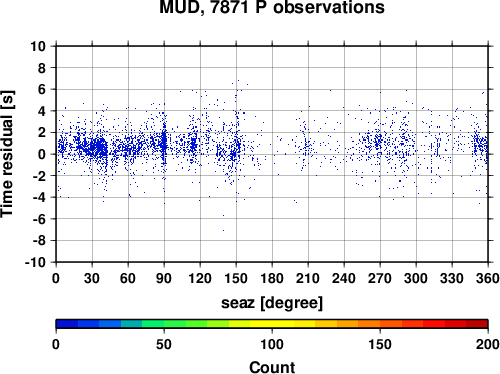
Task: Click the x-axis tick label 90
Action: click(x=164, y=278)
